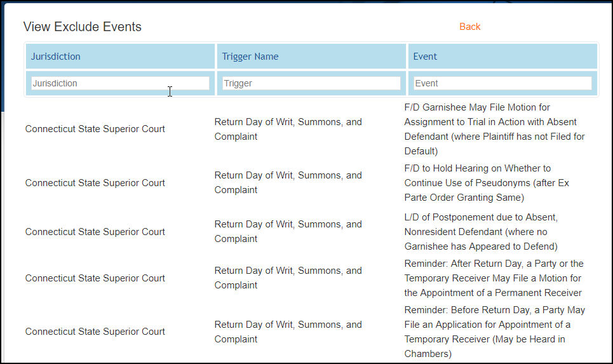Screen dimensions: 613x364
Task: Sort by the Jurisdiction column header
Action: 55,57
